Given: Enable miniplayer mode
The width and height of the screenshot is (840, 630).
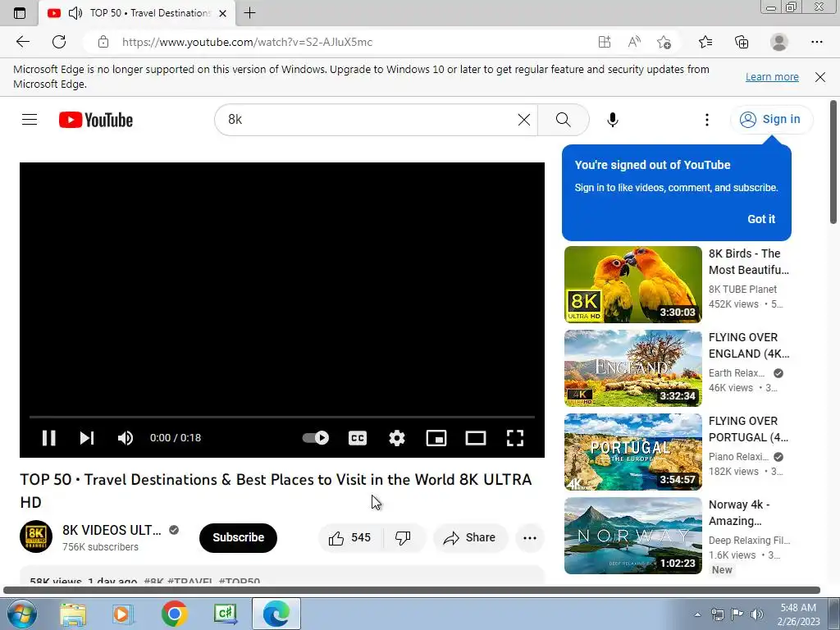Looking at the screenshot, I should (x=436, y=438).
